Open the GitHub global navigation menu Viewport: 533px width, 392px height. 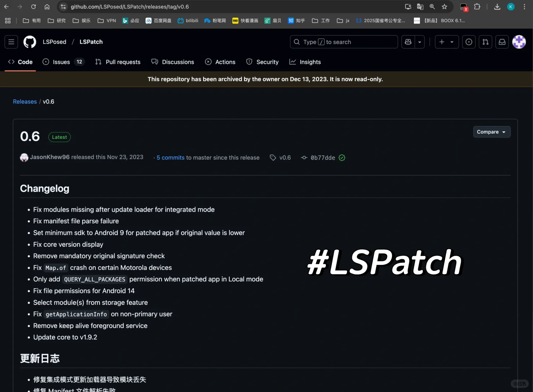tap(11, 42)
